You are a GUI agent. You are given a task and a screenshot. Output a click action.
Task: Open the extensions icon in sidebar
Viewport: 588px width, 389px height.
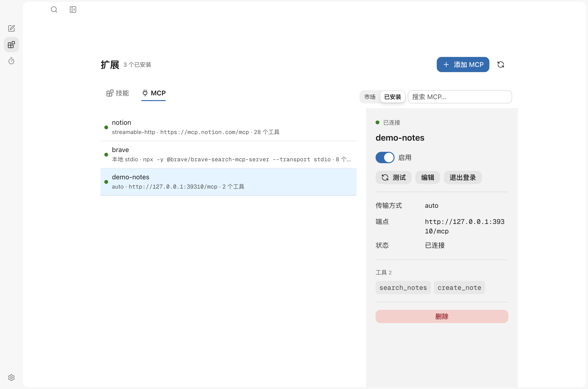coord(11,45)
